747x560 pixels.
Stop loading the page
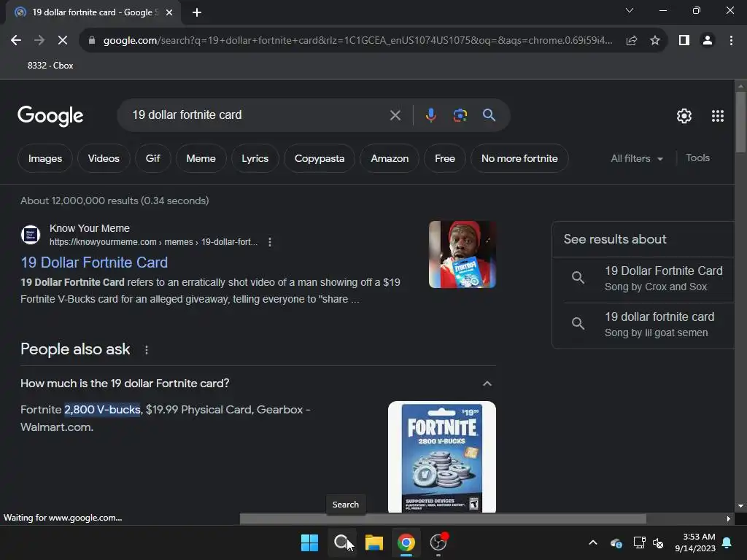tap(63, 41)
